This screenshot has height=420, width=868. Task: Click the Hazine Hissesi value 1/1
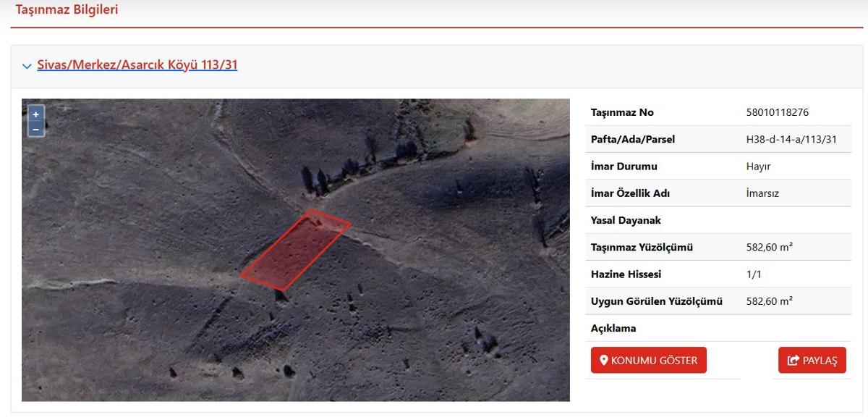pos(754,274)
